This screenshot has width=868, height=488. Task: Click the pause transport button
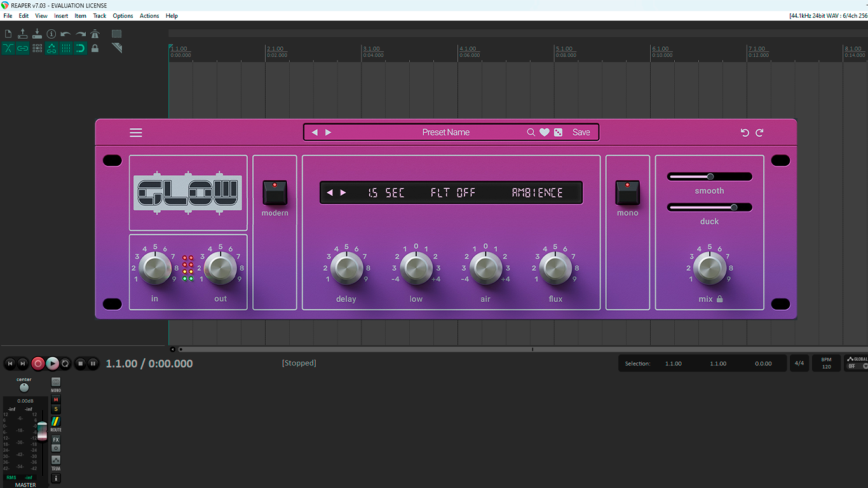click(x=93, y=363)
